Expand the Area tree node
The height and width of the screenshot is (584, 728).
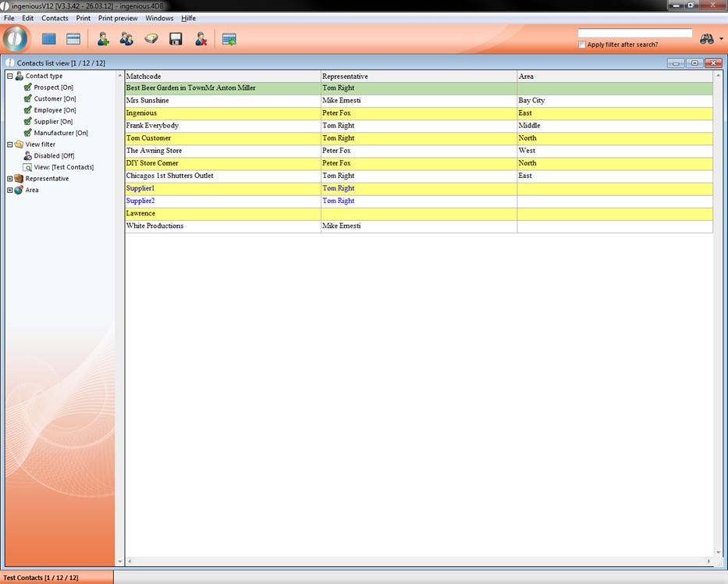pyautogui.click(x=10, y=190)
